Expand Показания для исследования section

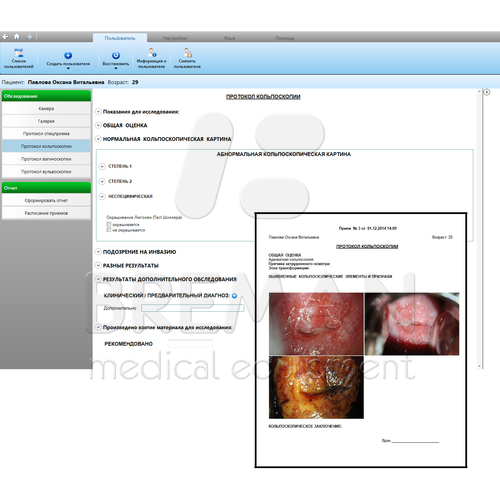[x=98, y=112]
